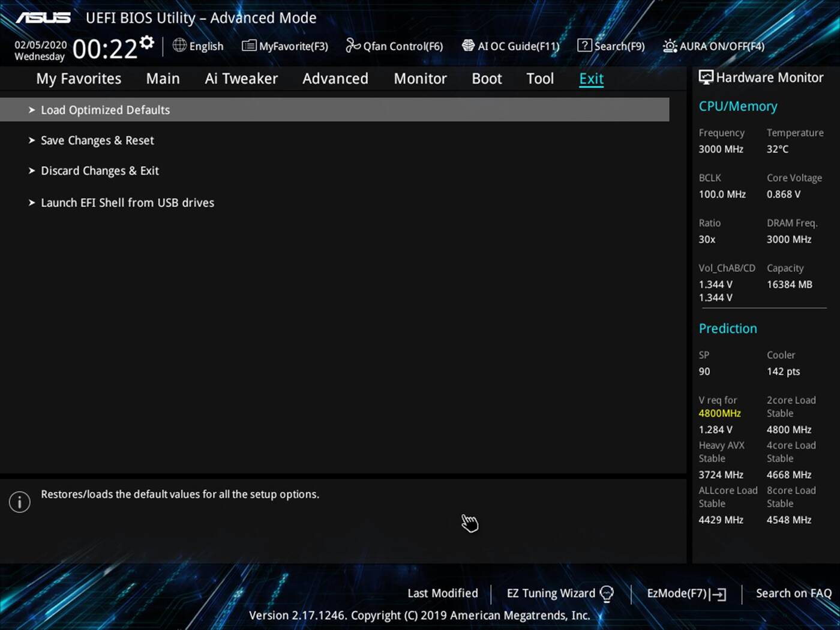Select the Monitor tab

[420, 78]
